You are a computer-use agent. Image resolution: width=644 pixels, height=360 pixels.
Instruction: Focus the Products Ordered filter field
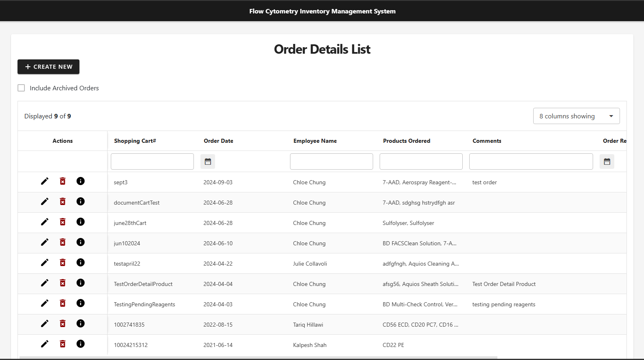click(x=421, y=161)
